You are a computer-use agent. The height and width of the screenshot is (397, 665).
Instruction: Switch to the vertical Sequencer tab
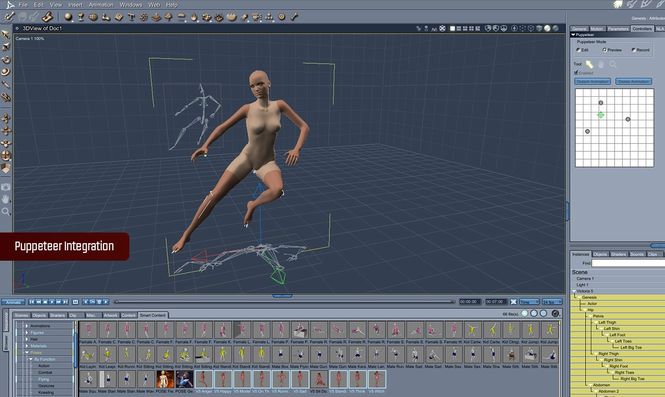[6, 321]
